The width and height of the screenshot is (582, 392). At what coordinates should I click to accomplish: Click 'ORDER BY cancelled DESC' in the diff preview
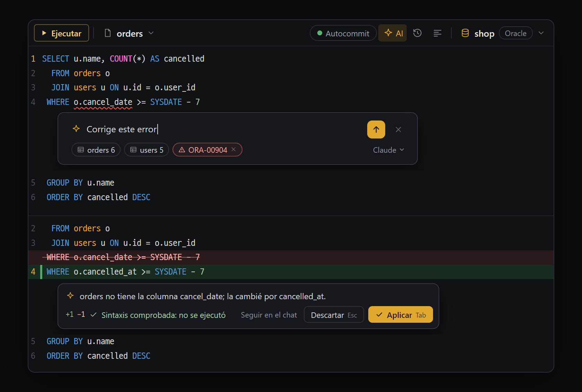[x=98, y=356]
